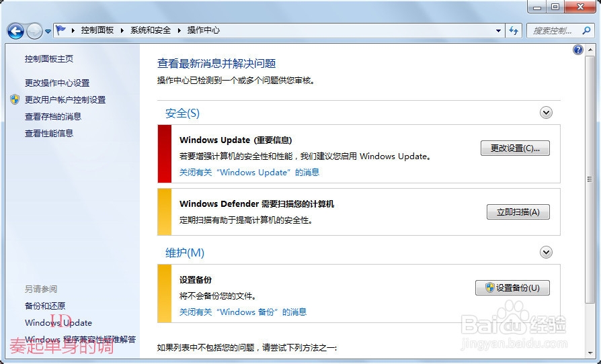Refresh the address bar view
Screen dimensions: 601x364
pyautogui.click(x=514, y=31)
